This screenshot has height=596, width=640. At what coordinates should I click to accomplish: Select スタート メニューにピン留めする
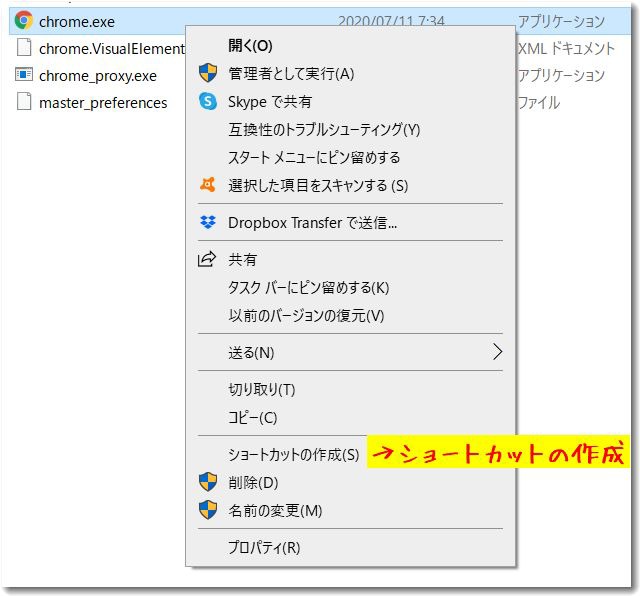click(x=314, y=157)
